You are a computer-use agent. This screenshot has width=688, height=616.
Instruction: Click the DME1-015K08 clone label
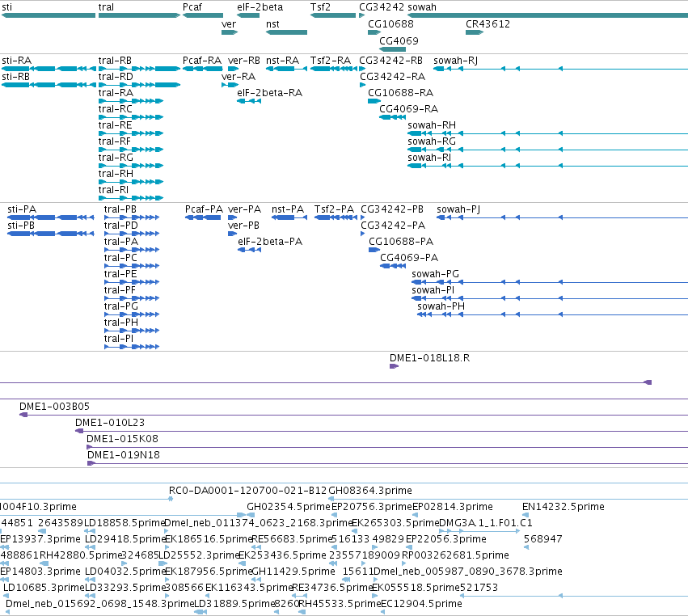122,439
